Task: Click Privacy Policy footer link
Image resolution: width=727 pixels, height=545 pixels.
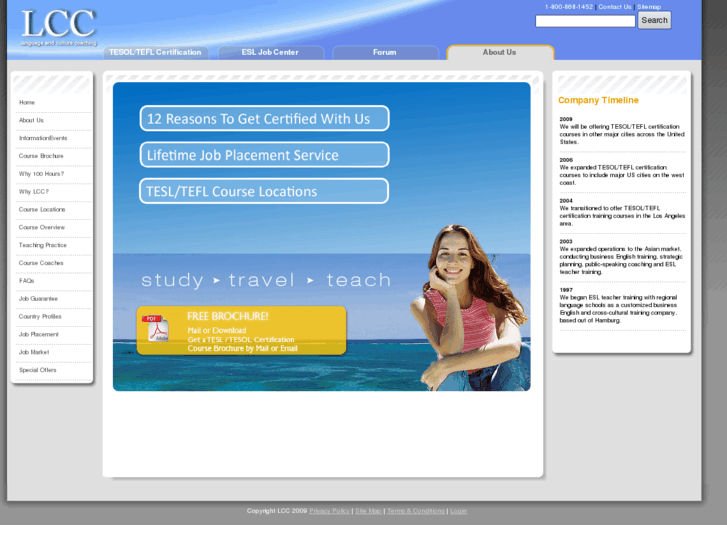Action: coord(329,511)
